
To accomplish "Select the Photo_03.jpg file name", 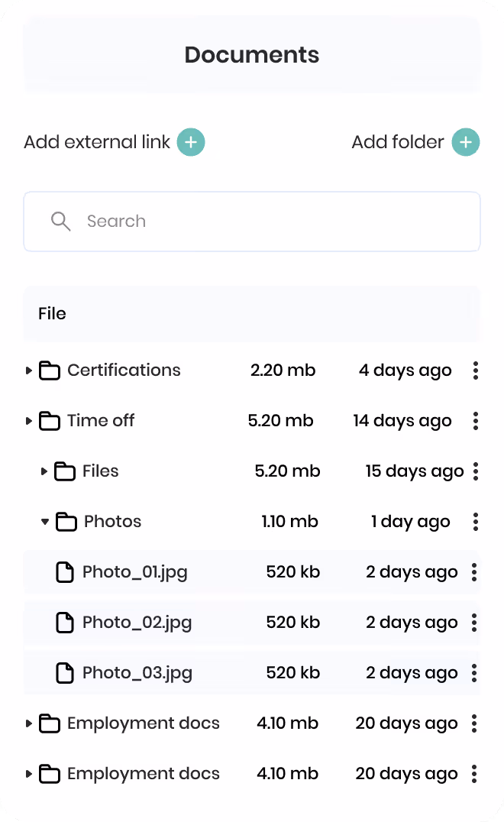I will pyautogui.click(x=137, y=672).
